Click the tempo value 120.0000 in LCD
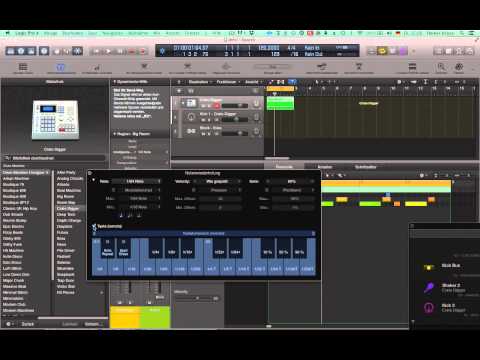Image resolution: width=480 pixels, height=360 pixels. (x=269, y=48)
